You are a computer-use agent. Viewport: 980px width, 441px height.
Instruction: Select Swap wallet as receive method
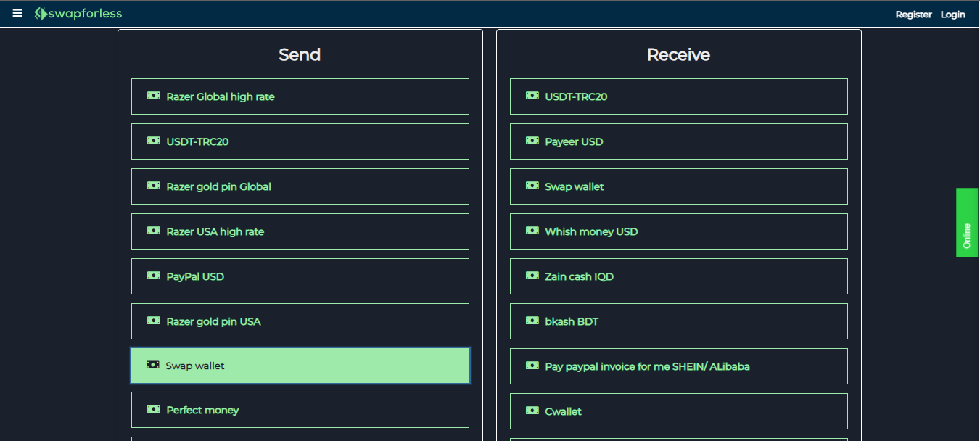tap(678, 186)
